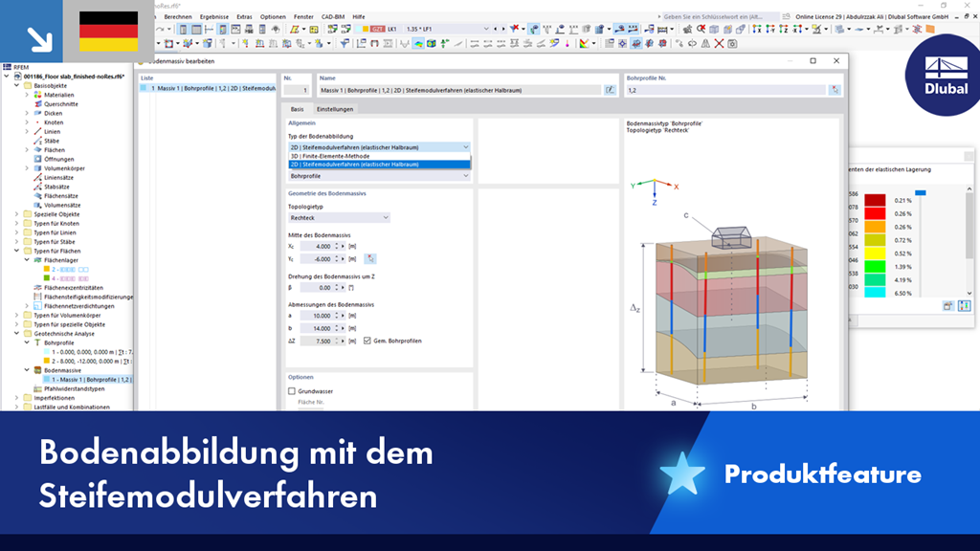This screenshot has width=980, height=551.
Task: Collapse the Typen für Flächen node
Action: pos(17,252)
